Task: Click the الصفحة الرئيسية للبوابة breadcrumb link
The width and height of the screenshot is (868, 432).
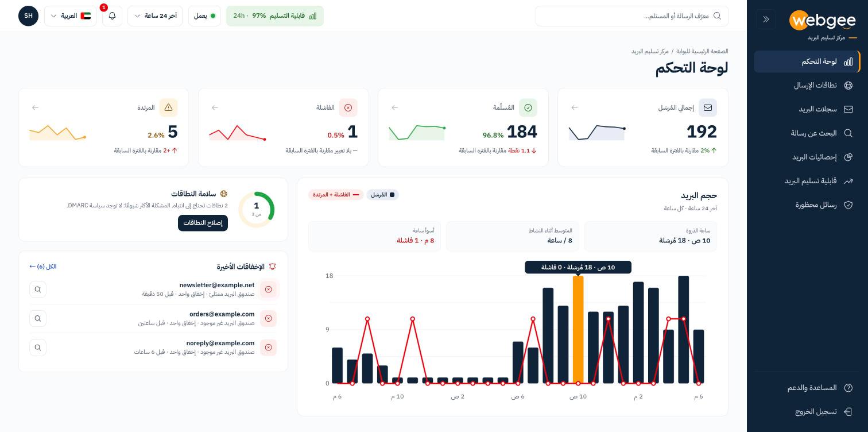Action: pos(702,51)
